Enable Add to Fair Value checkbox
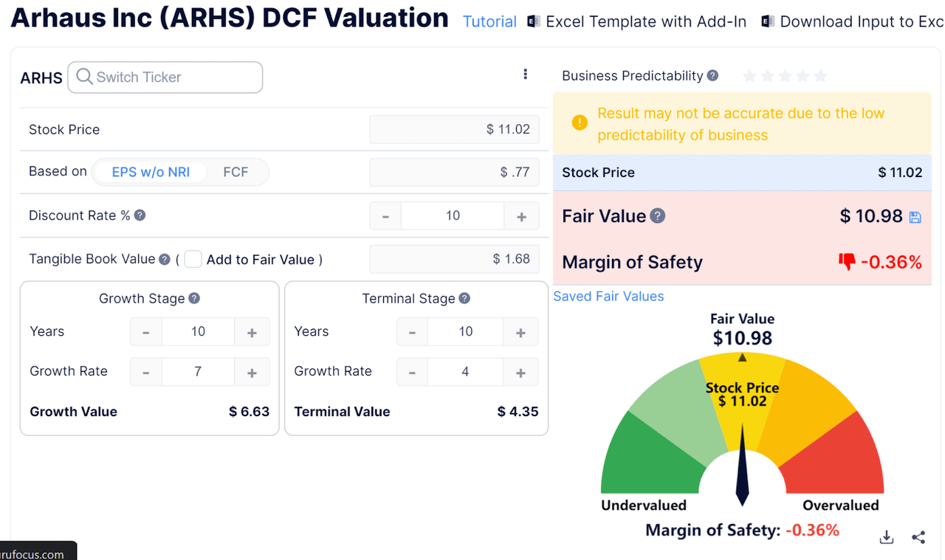Viewport: 945px width, 560px height. (x=193, y=259)
